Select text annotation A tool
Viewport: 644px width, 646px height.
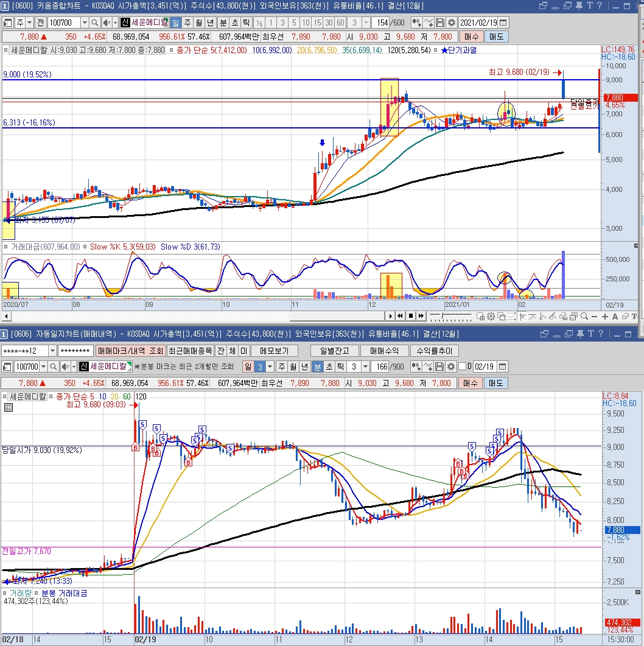point(615,317)
